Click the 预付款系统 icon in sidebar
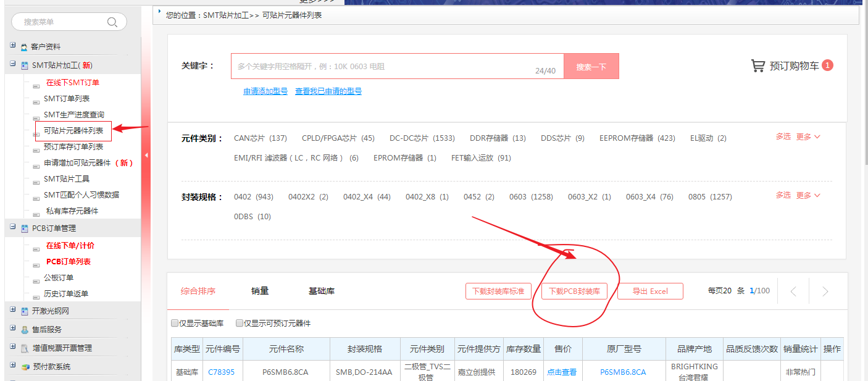This screenshot has width=868, height=381. (x=25, y=367)
